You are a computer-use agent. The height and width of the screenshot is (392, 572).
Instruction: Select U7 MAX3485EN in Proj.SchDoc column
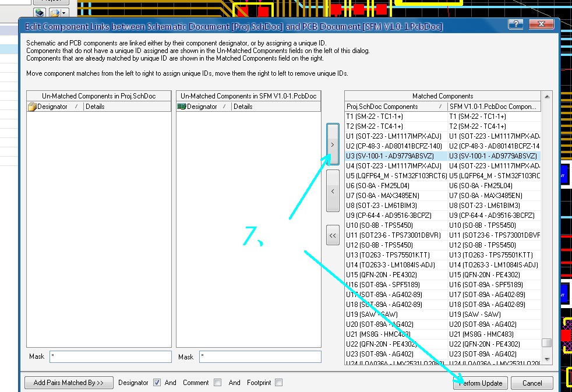396,196
